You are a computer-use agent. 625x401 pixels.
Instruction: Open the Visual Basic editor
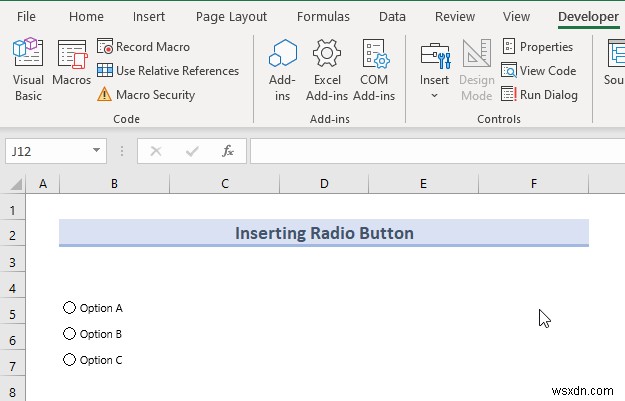click(28, 70)
